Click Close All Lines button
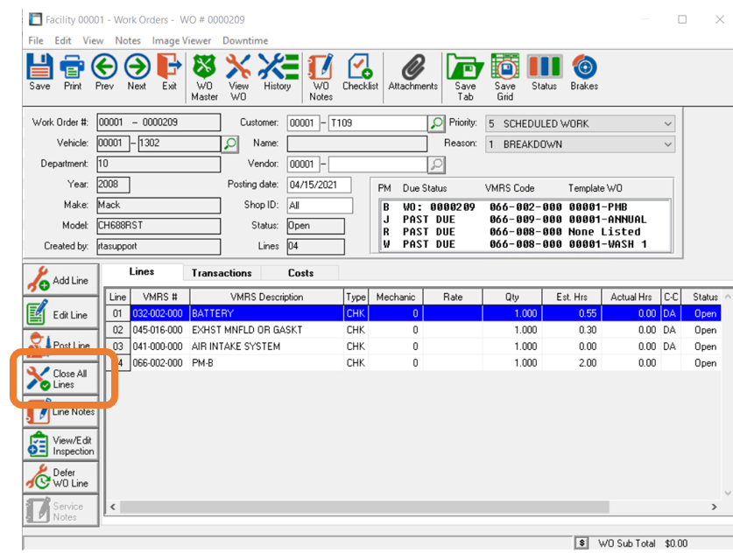 (60, 379)
